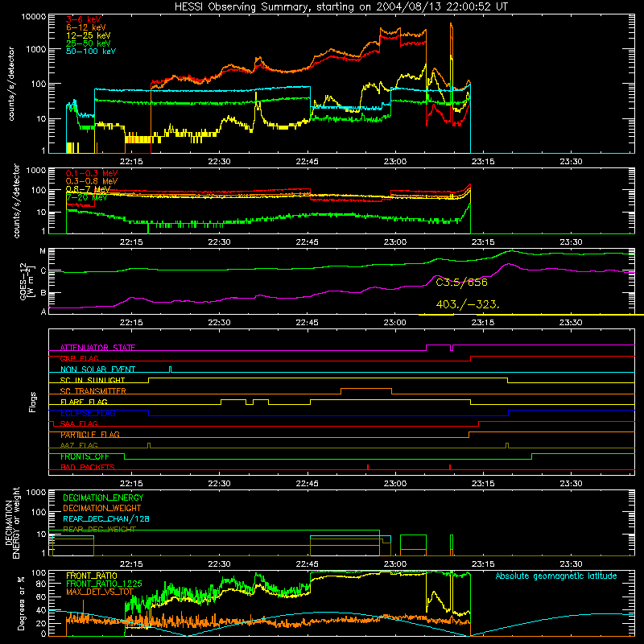
Task: Click the REAR_DEC_WEIGHT legend label
Action: 99,530
